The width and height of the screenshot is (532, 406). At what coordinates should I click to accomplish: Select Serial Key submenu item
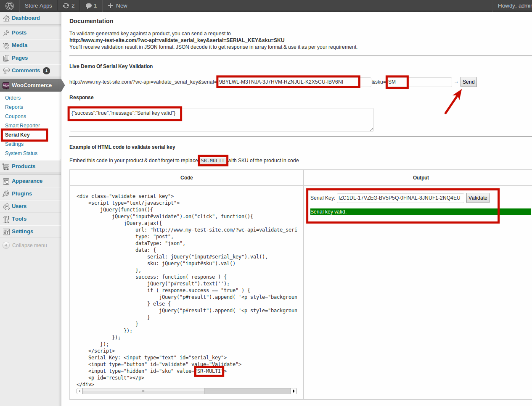[x=17, y=135]
